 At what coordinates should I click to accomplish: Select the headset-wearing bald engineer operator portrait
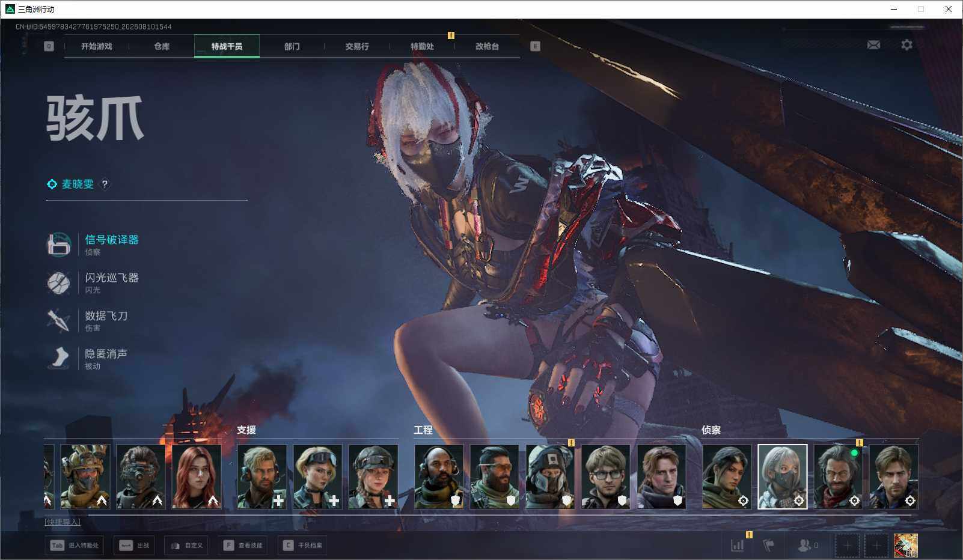pyautogui.click(x=439, y=477)
